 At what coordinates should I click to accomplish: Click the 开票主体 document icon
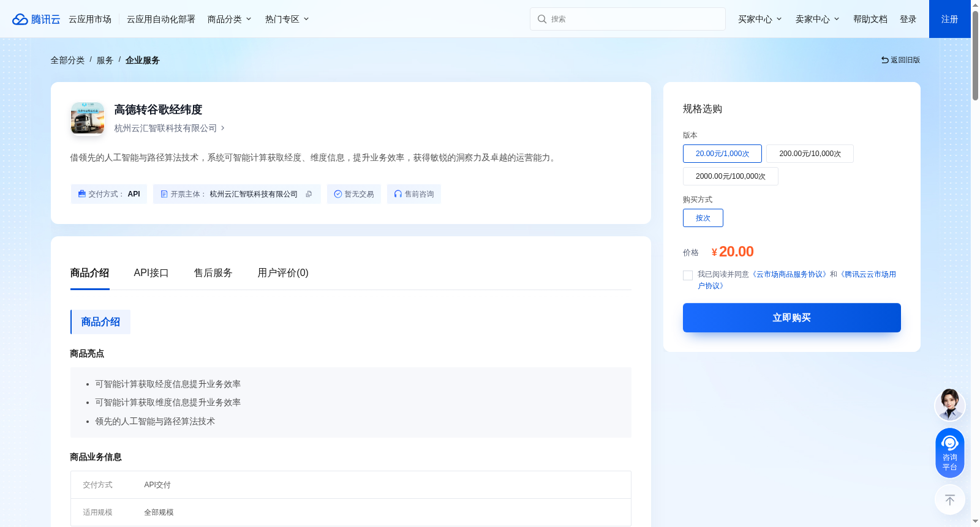click(x=164, y=194)
